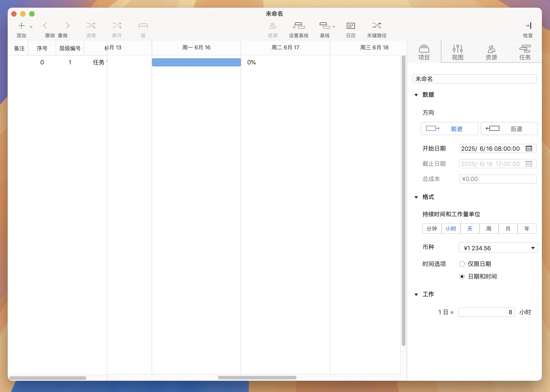Screen dimensions: 550x392
Task: Click the 重做 redo arrow
Action: tap(67, 26)
